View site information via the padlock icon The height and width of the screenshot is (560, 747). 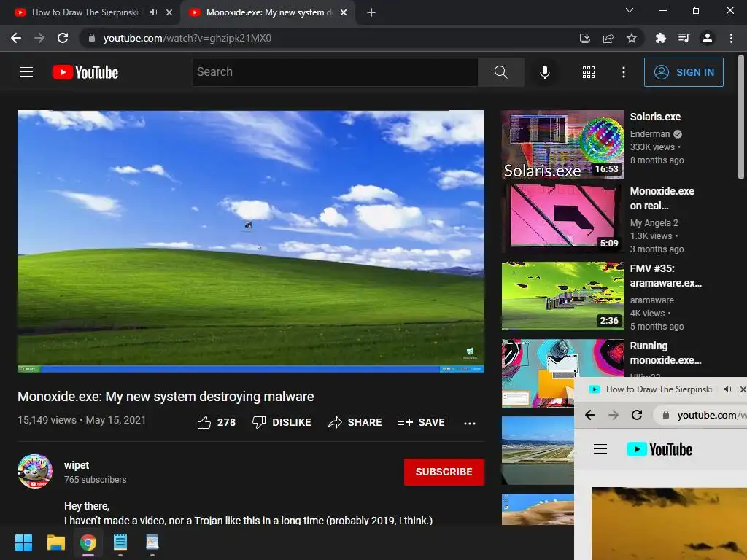(x=91, y=38)
